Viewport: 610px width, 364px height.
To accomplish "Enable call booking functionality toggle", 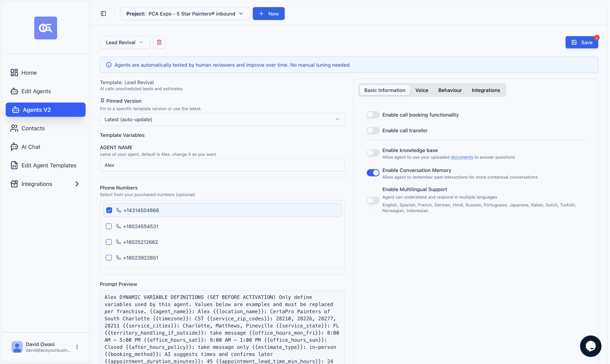I will tap(373, 115).
